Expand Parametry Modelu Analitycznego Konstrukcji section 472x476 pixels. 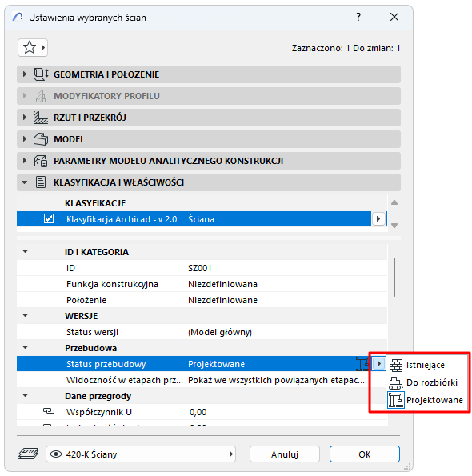[25, 161]
